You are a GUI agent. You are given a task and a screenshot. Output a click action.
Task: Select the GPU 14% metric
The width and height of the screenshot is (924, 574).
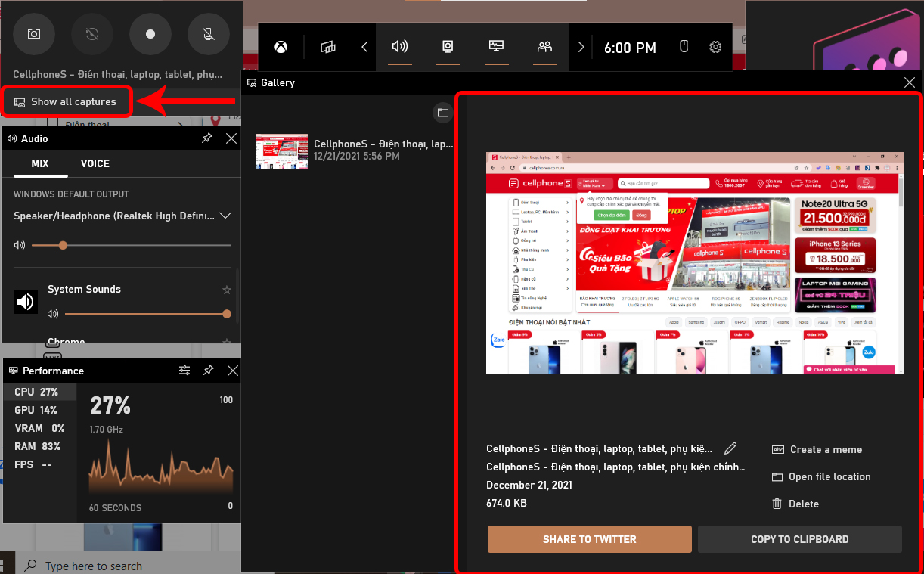pyautogui.click(x=40, y=410)
